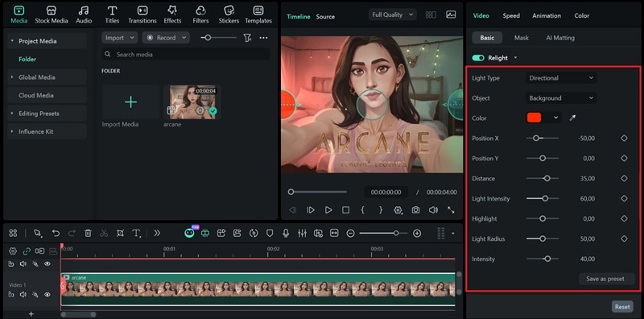Click the Import Media plus tile
The image size is (644, 319).
point(130,102)
